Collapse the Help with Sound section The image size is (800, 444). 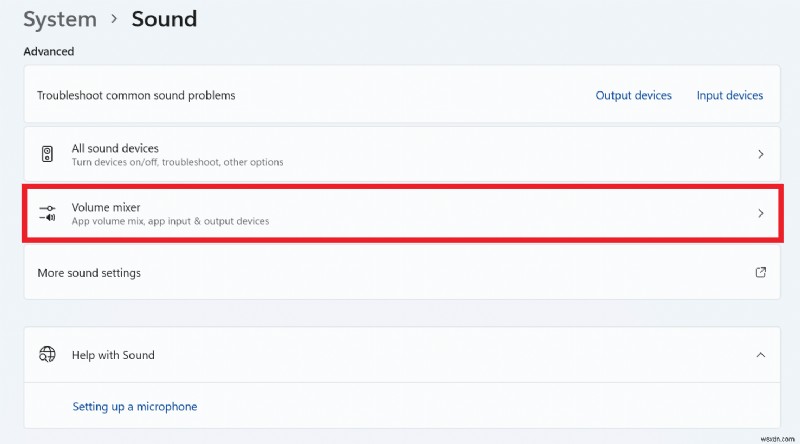(x=761, y=354)
